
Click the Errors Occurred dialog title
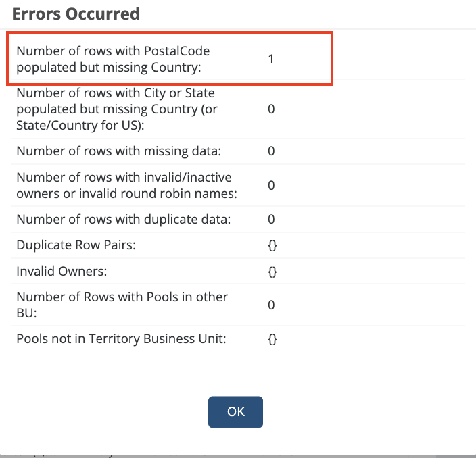pos(76,14)
